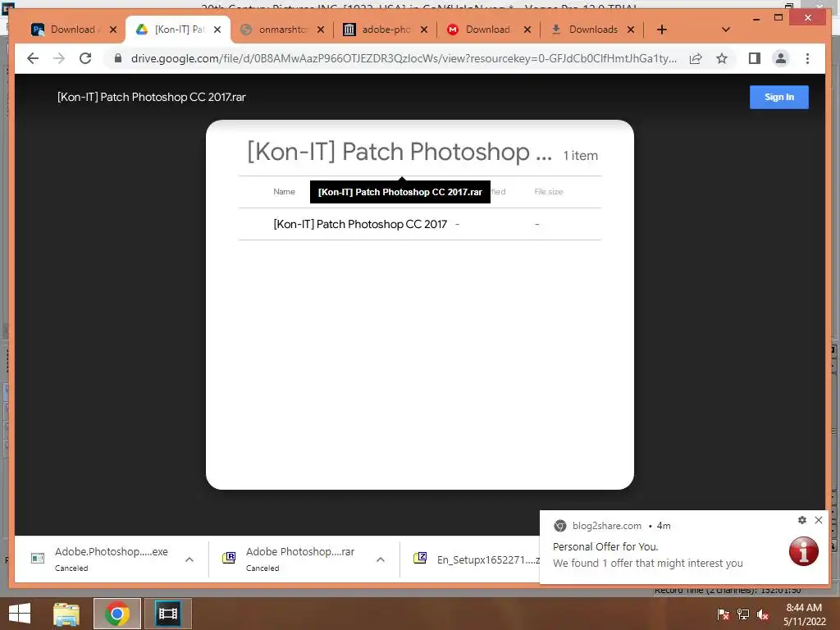Open File Explorer from the taskbar
The width and height of the screenshot is (840, 630).
coord(66,614)
